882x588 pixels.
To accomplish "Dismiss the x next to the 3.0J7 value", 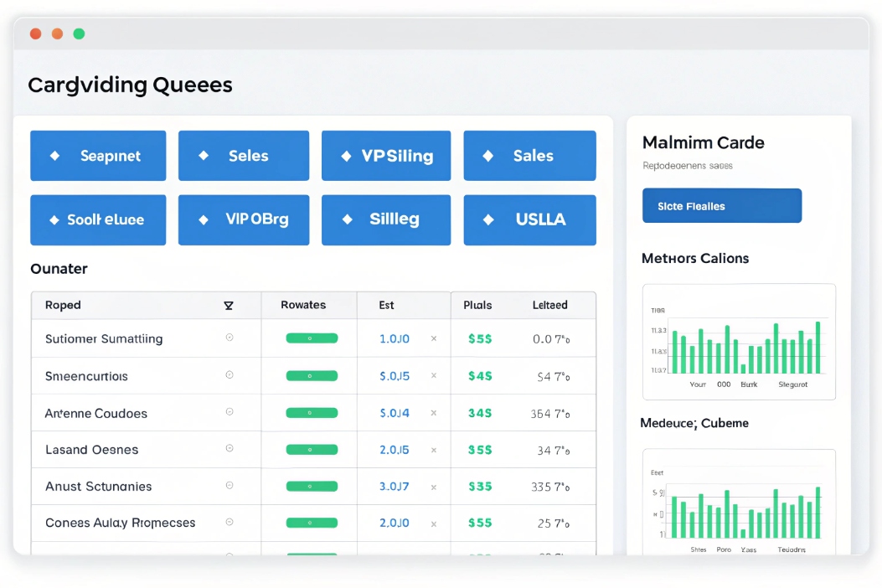I will tap(434, 486).
